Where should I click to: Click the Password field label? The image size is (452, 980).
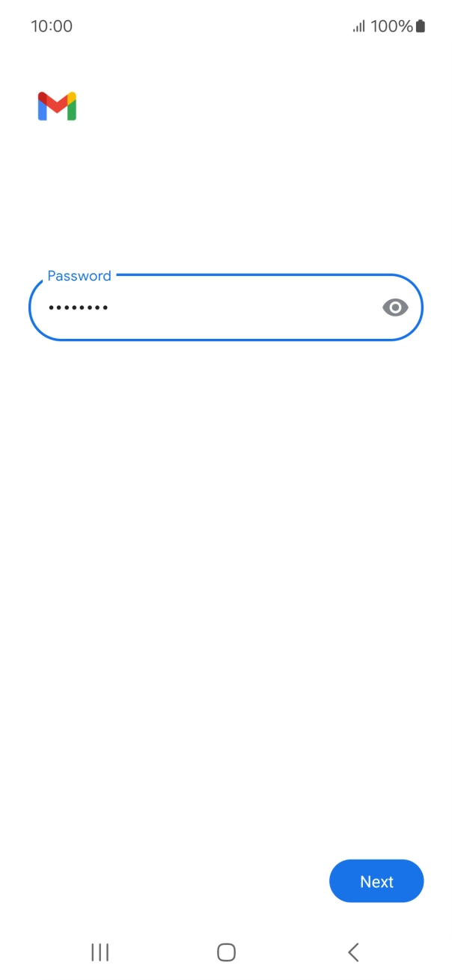[x=79, y=275]
